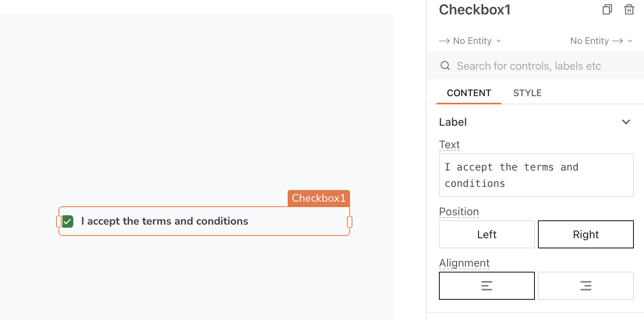Click the search magnifying glass icon
The width and height of the screenshot is (644, 320).
tap(445, 65)
